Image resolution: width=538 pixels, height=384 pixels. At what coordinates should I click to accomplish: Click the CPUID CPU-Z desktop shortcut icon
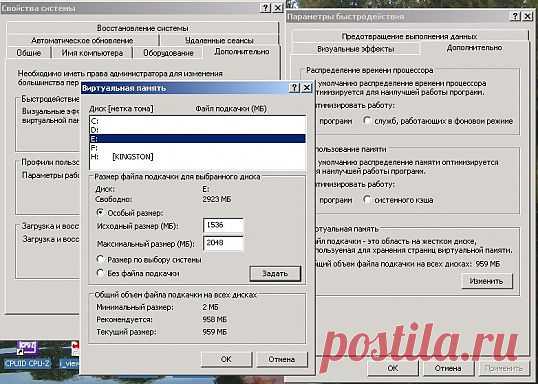pos(27,348)
